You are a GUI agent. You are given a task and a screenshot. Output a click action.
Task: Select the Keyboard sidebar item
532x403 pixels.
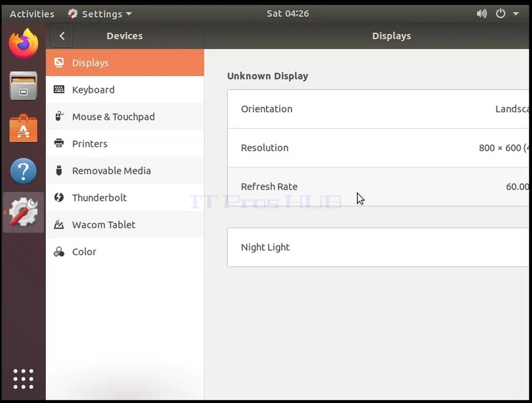[x=125, y=89]
